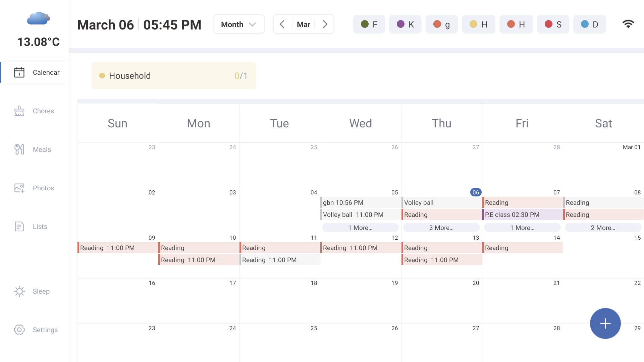Open the Household progress card
644x362 pixels.
tap(173, 75)
